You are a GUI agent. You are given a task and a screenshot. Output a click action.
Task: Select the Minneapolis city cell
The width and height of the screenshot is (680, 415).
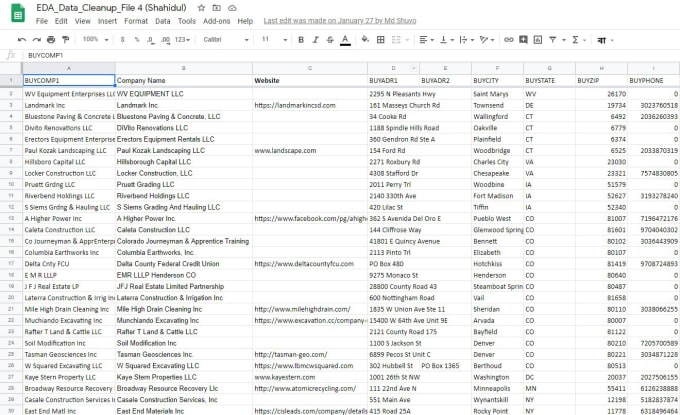point(497,388)
